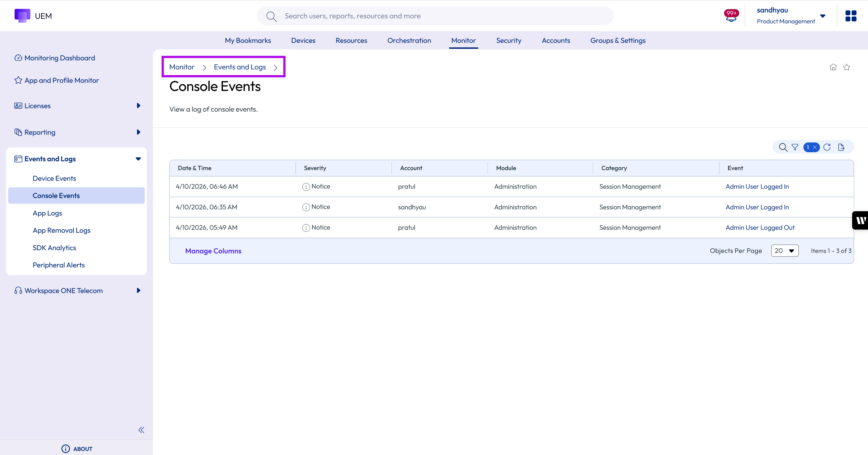Expand the Licenses menu arrow
Screen dimensions: 868x455
tap(138, 105)
